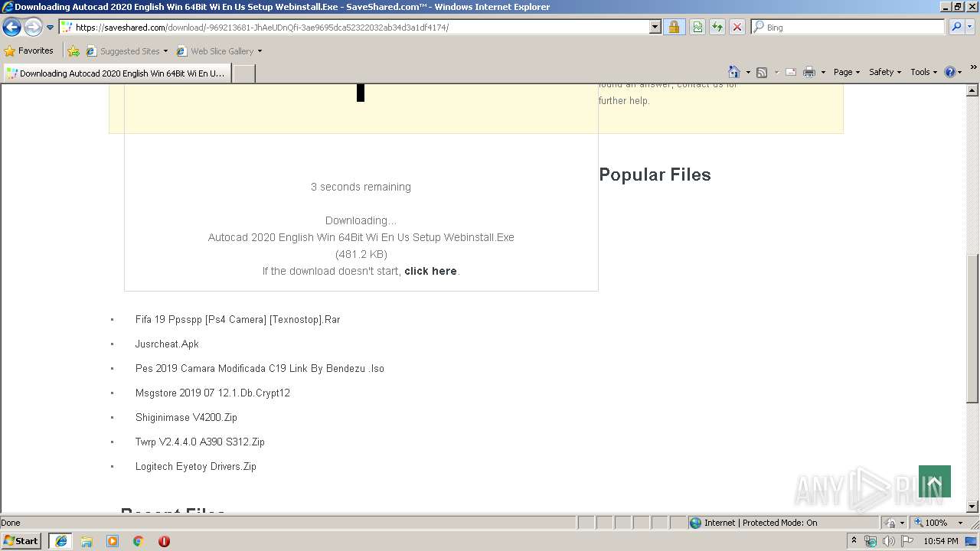980x551 pixels.
Task: Stop loading with the red X icon
Action: (x=737, y=28)
